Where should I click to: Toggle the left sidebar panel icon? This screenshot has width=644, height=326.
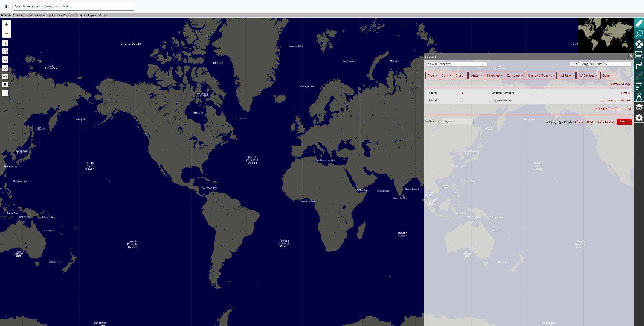[7, 6]
